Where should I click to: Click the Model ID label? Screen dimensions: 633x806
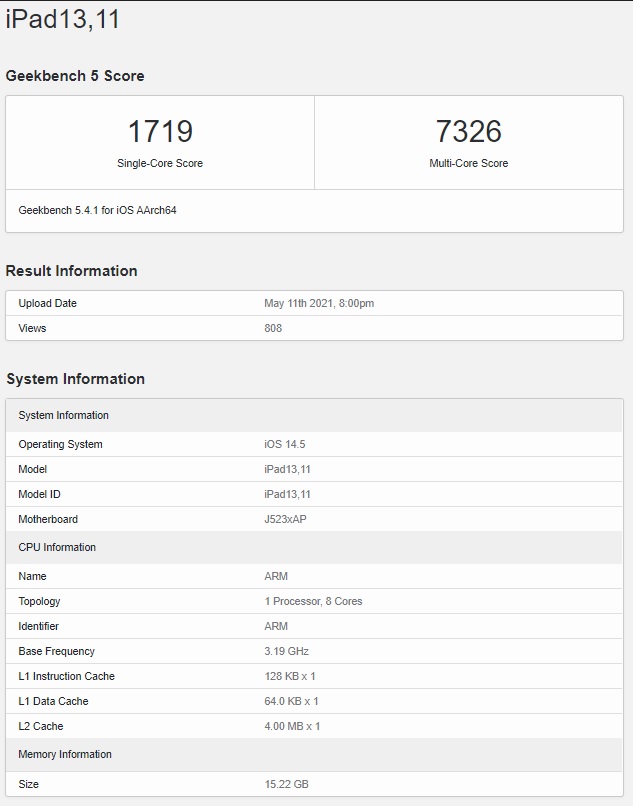[40, 494]
